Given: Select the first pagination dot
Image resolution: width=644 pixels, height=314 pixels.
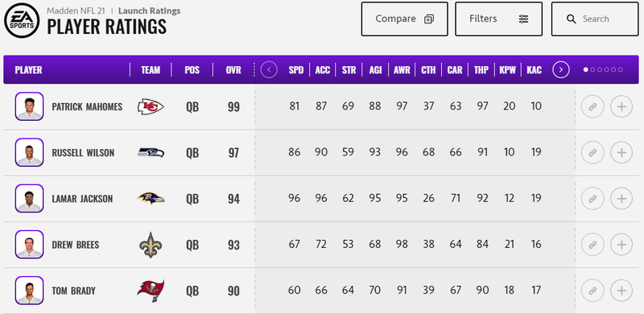Looking at the screenshot, I should click(586, 70).
